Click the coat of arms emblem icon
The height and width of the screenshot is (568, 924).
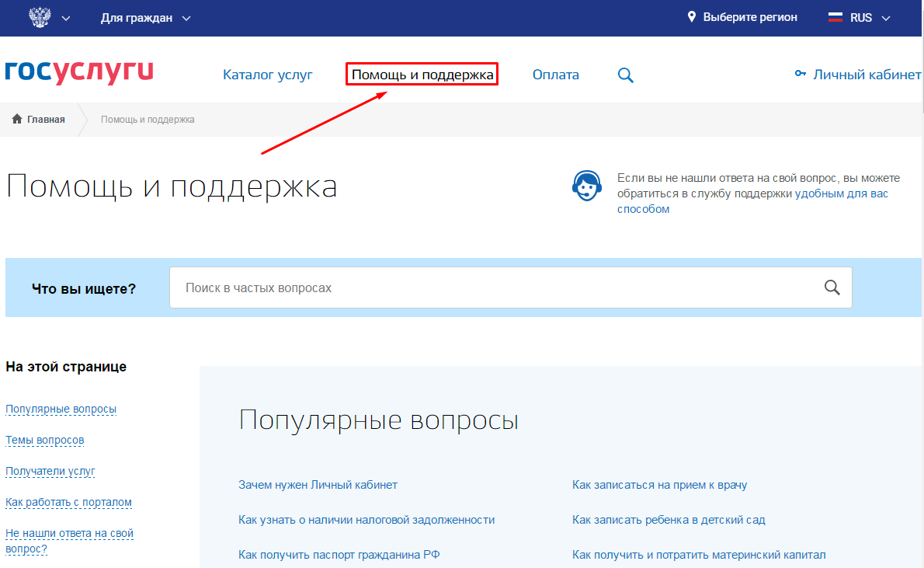[x=38, y=18]
